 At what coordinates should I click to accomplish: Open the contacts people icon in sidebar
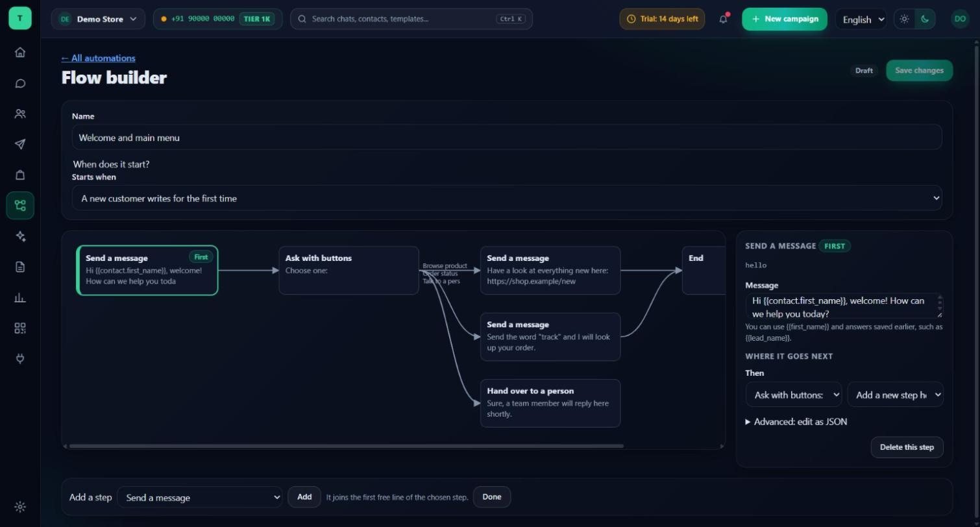tap(20, 114)
